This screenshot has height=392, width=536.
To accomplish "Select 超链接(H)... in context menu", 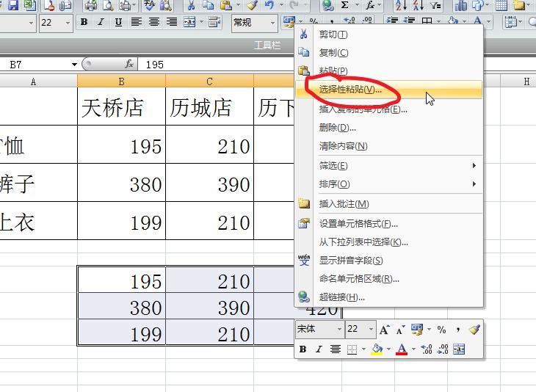I will (x=389, y=297).
